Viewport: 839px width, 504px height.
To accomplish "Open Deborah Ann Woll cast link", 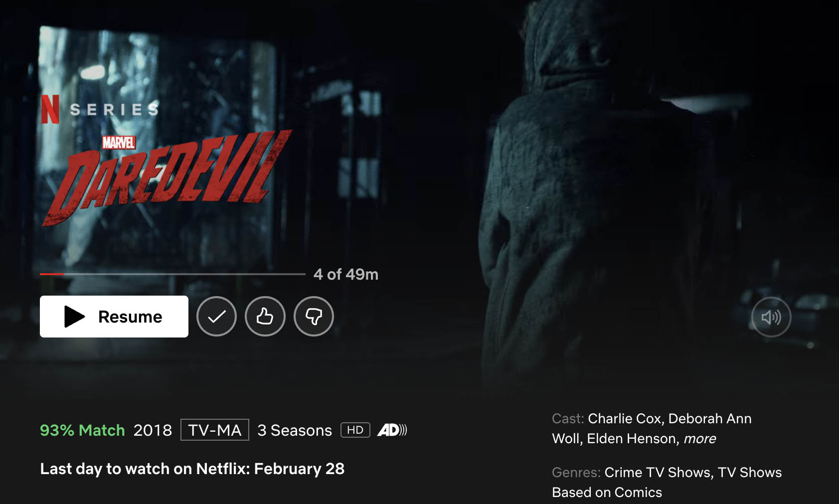I will point(652,429).
